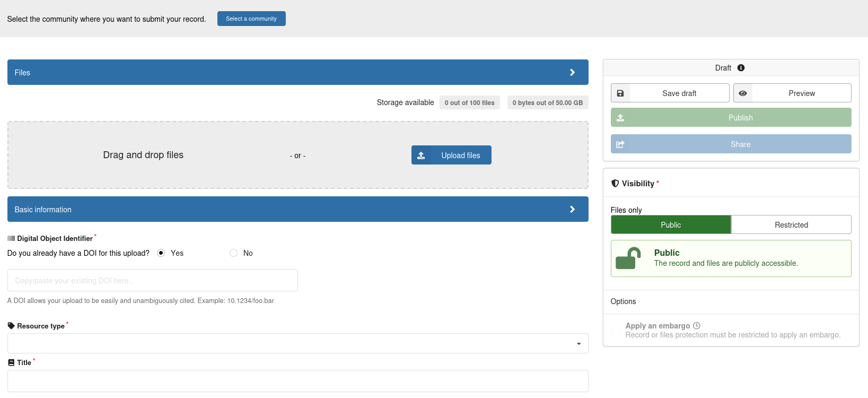This screenshot has height=398, width=868.
Task: Click the eye preview icon
Action: pos(743,93)
